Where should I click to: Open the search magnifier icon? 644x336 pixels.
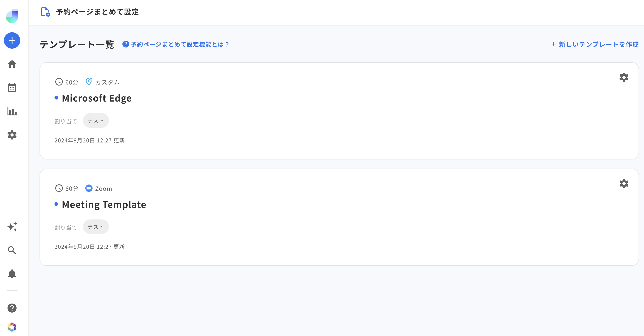[x=12, y=250]
